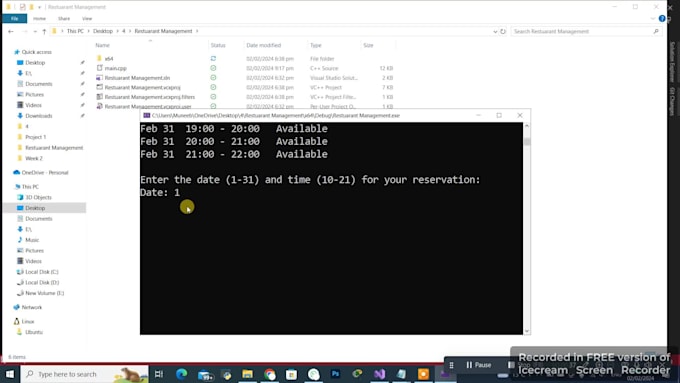Pause the Icecream screen recording
Image resolution: width=680 pixels, height=383 pixels.
point(478,365)
